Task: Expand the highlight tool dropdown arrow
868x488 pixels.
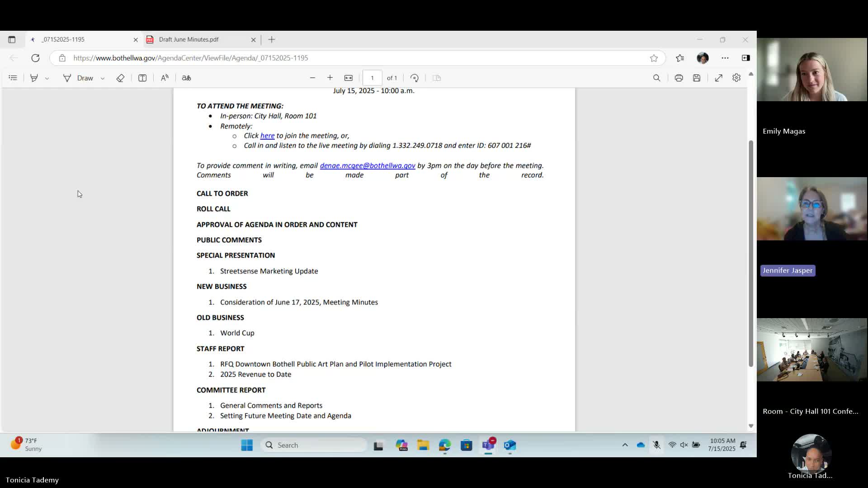Action: [47, 78]
